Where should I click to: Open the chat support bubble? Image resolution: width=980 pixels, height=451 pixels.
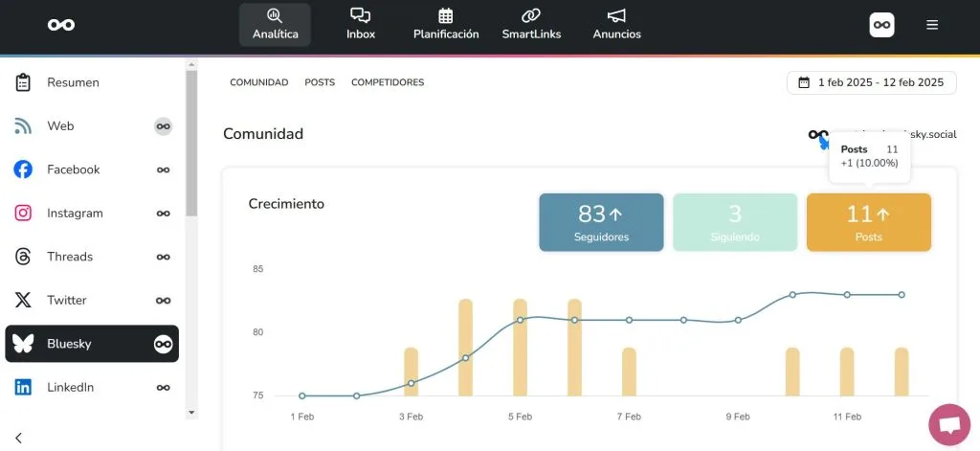(948, 425)
